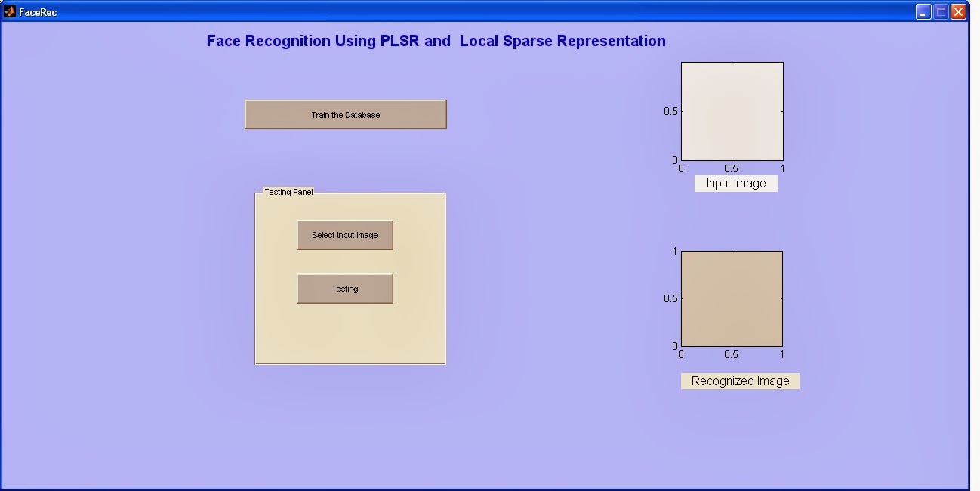
Task: Click the Face Recognition heading text
Action: 436,41
